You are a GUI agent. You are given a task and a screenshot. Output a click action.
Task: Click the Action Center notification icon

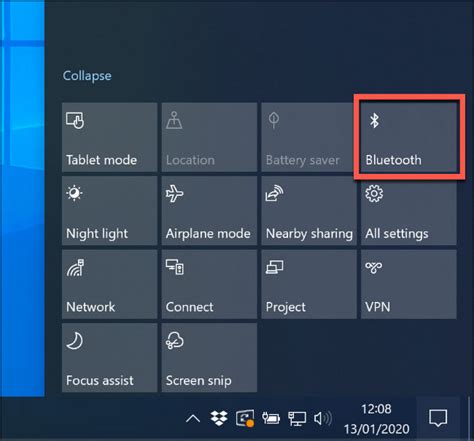coord(438,418)
